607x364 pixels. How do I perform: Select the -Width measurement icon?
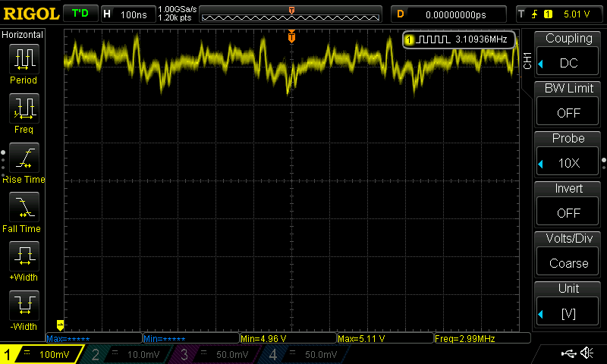tap(24, 306)
